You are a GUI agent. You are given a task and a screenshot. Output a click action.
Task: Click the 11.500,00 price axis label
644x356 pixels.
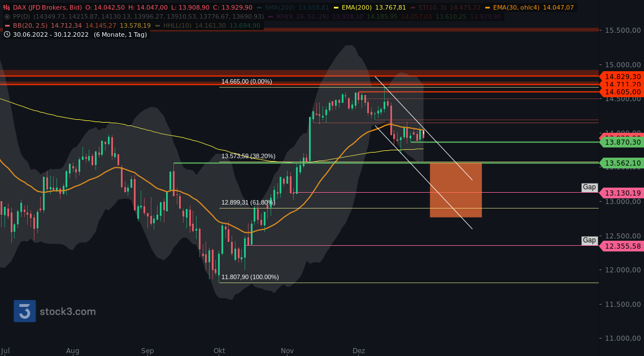[x=623, y=304]
